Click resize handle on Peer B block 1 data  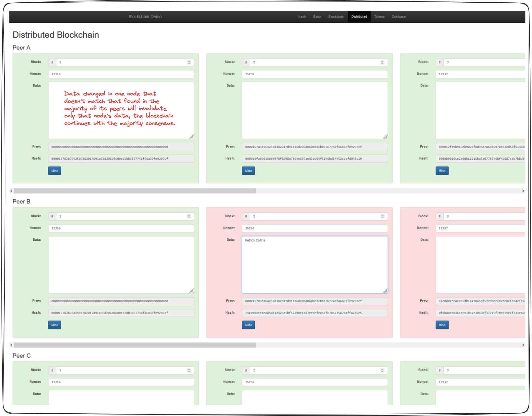point(191,291)
